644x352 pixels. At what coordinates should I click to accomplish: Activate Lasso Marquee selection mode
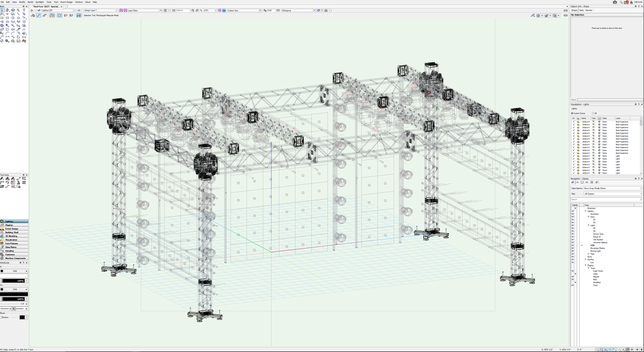(65, 15)
